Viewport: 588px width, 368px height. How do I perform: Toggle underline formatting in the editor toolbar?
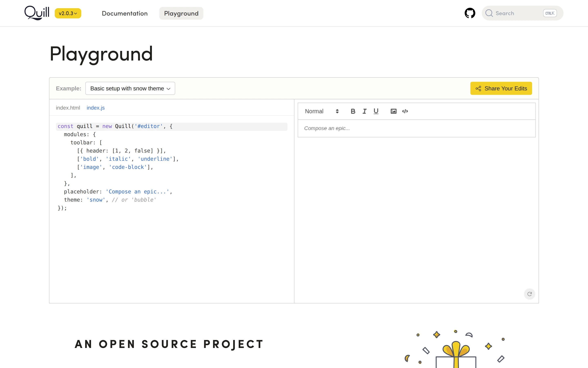376,111
